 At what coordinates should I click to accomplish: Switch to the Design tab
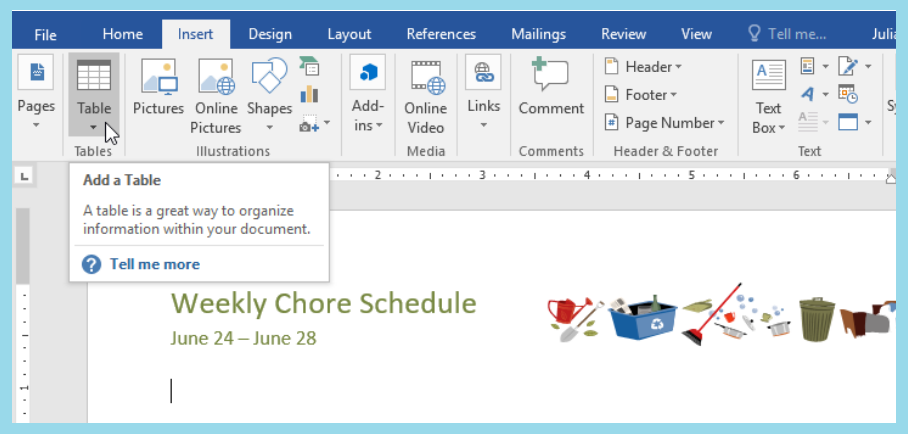point(270,34)
